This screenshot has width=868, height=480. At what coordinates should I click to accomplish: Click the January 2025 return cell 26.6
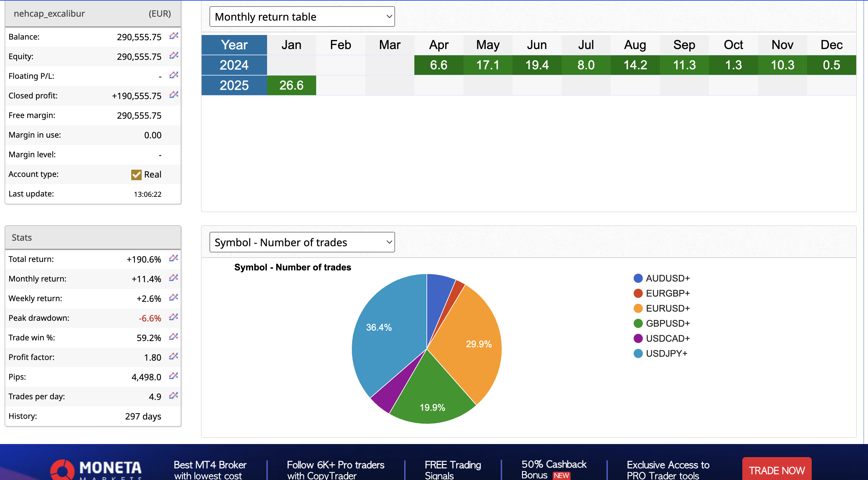pyautogui.click(x=292, y=85)
